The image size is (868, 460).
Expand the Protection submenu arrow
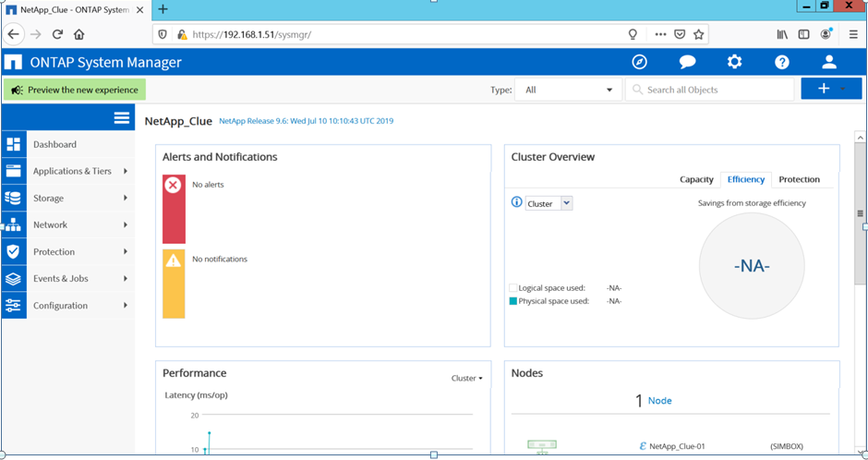(126, 252)
